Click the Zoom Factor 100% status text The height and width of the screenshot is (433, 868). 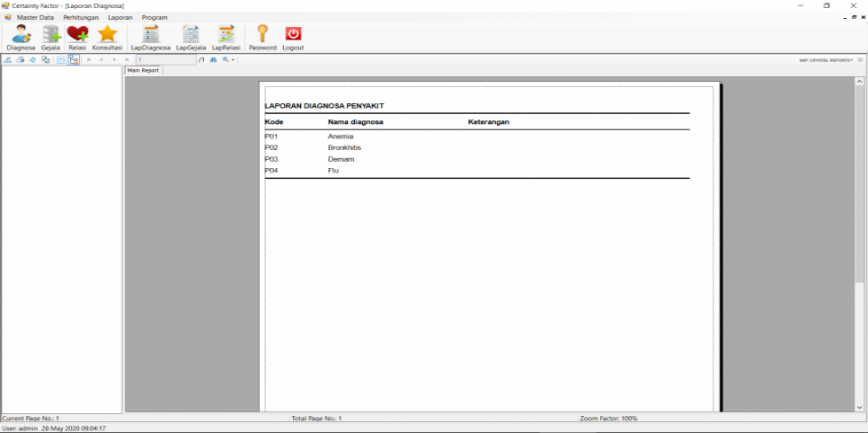(x=608, y=418)
